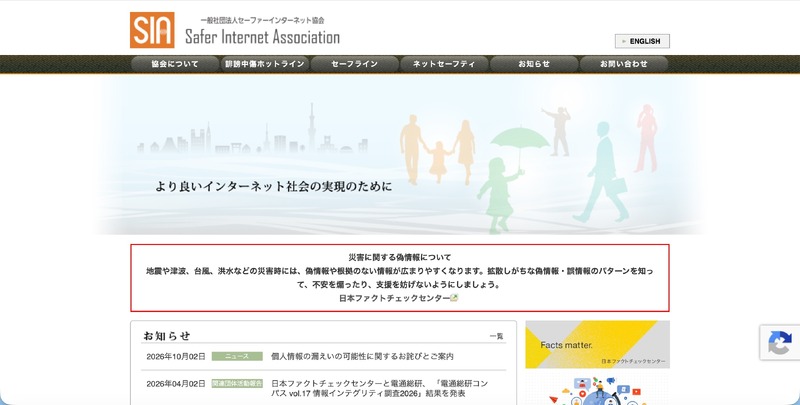Viewport: 800px width, 405px height.
Task: Click the 災害に関する偽情報について heading
Action: coord(400,258)
